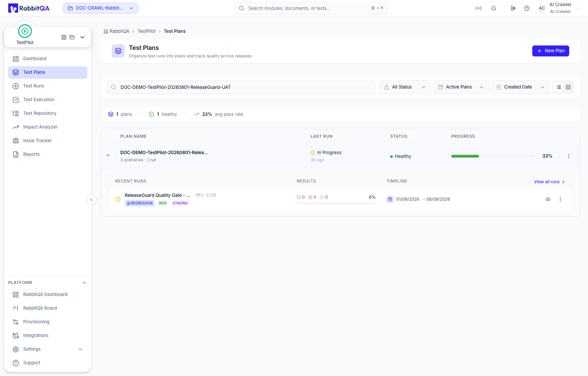View the ReleaseGuard run with eye icon

coord(548,199)
